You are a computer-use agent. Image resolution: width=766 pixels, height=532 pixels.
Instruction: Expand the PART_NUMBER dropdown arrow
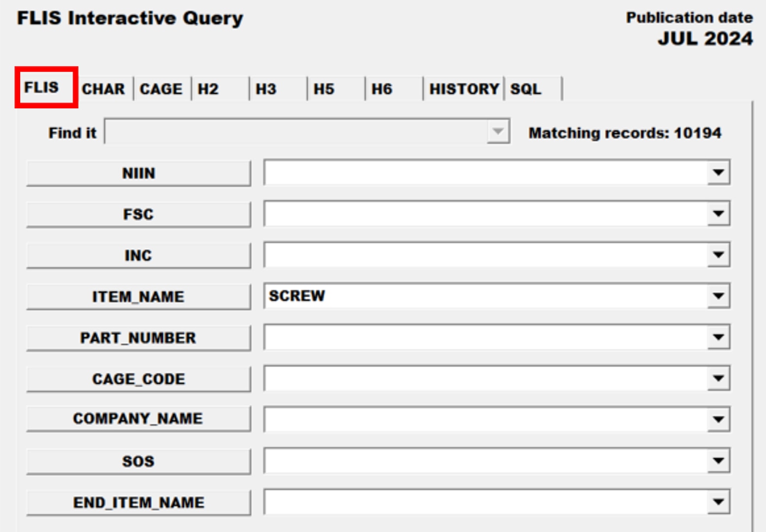718,337
